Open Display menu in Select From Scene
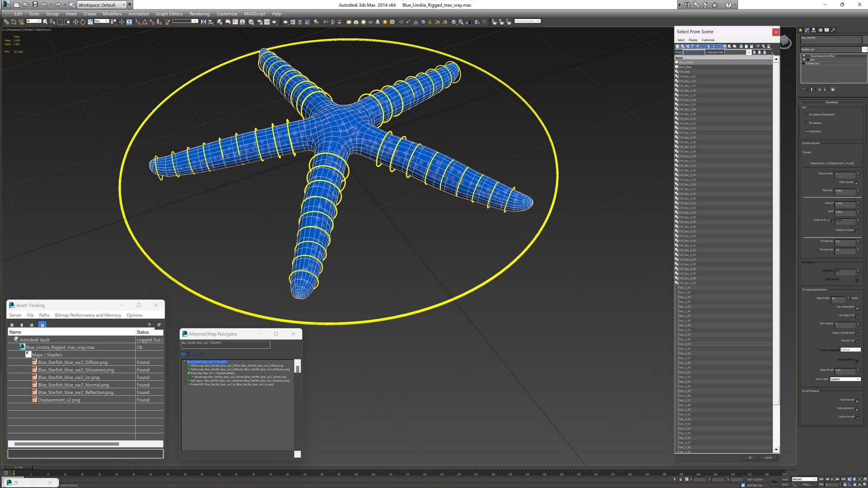The height and width of the screenshot is (488, 868). (693, 40)
